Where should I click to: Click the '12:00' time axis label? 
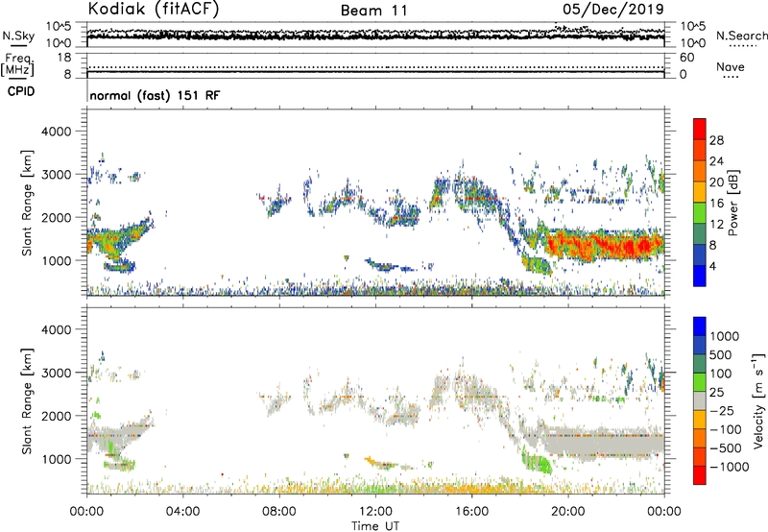pyautogui.click(x=375, y=512)
